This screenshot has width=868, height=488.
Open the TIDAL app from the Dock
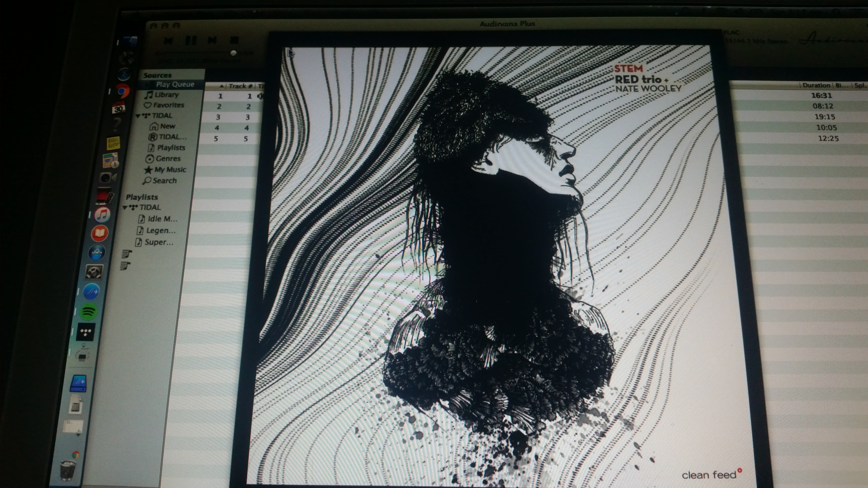(86, 332)
